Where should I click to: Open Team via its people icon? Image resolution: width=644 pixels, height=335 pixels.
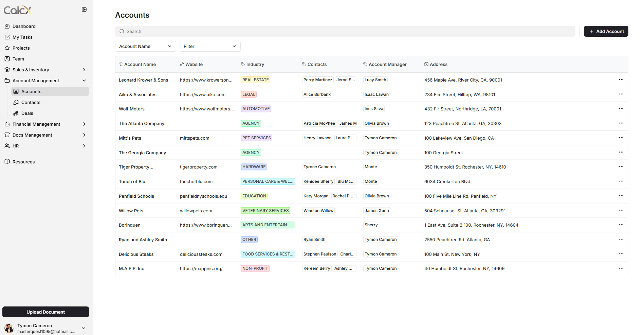(x=7, y=59)
